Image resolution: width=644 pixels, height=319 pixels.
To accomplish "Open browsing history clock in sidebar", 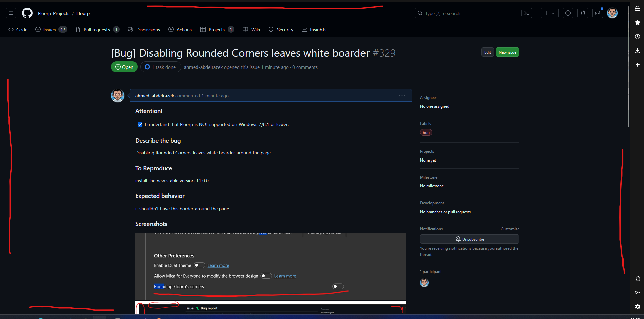I will click(637, 37).
